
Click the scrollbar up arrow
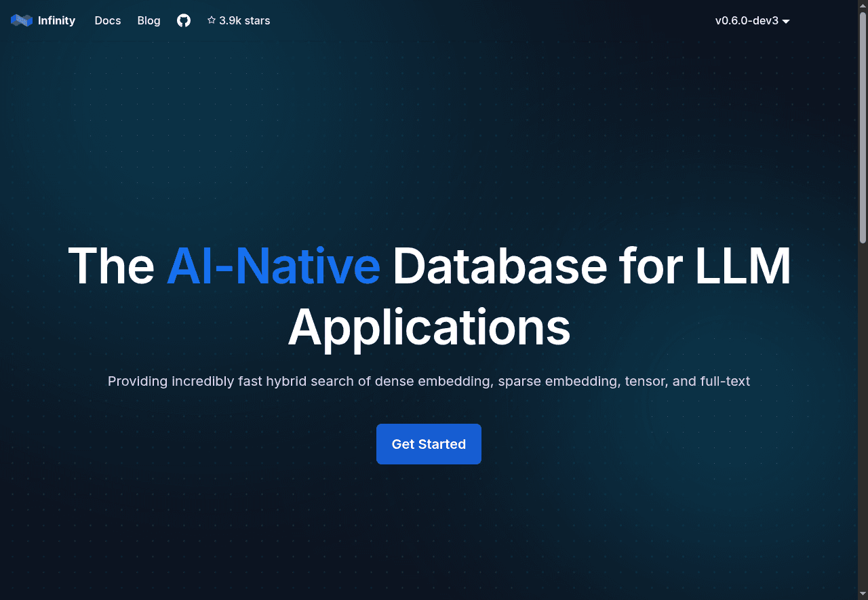tap(863, 4)
